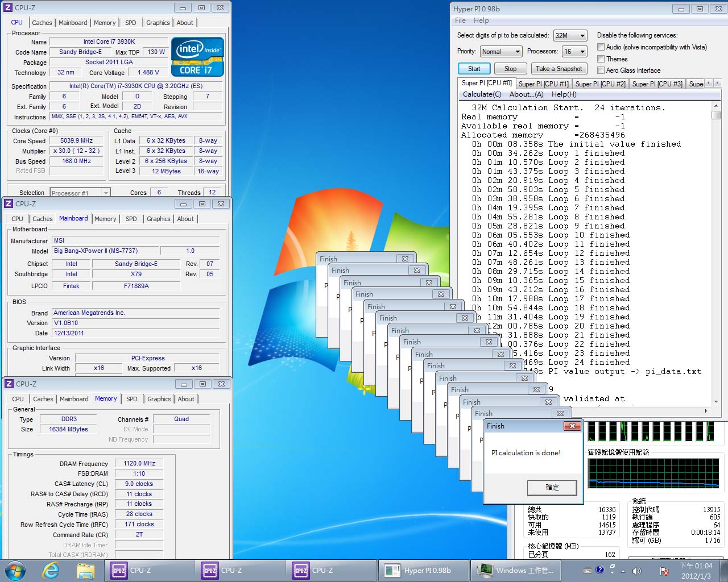Viewport: 728px width, 582px height.
Task: Switch to the third CPU-Z taskbar button
Action: (331, 570)
